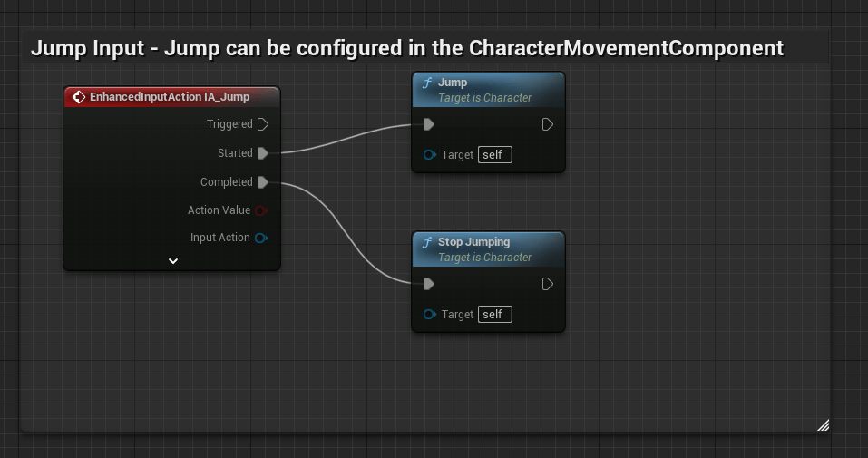Click the event icon on the IA_Jump node header
This screenshot has height=458, width=868.
pyautogui.click(x=79, y=97)
